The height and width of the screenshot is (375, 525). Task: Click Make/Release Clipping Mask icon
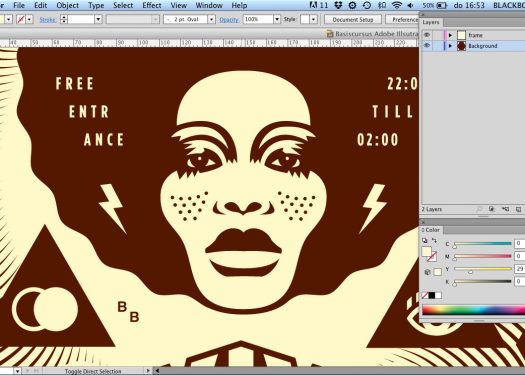coord(492,209)
